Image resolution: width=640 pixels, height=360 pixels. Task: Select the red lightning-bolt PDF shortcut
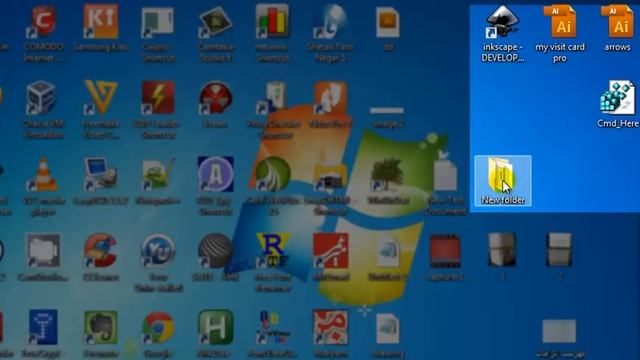click(158, 109)
